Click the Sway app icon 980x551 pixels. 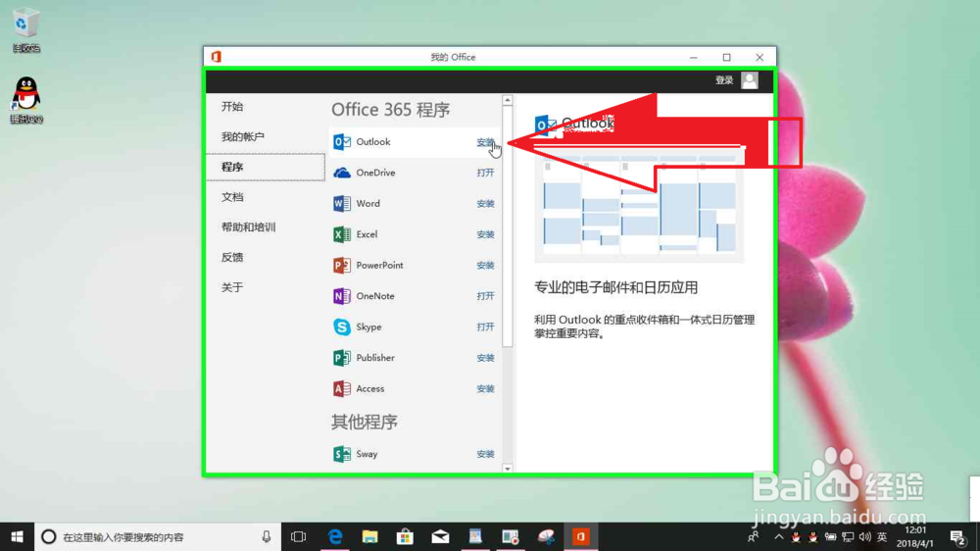[342, 454]
